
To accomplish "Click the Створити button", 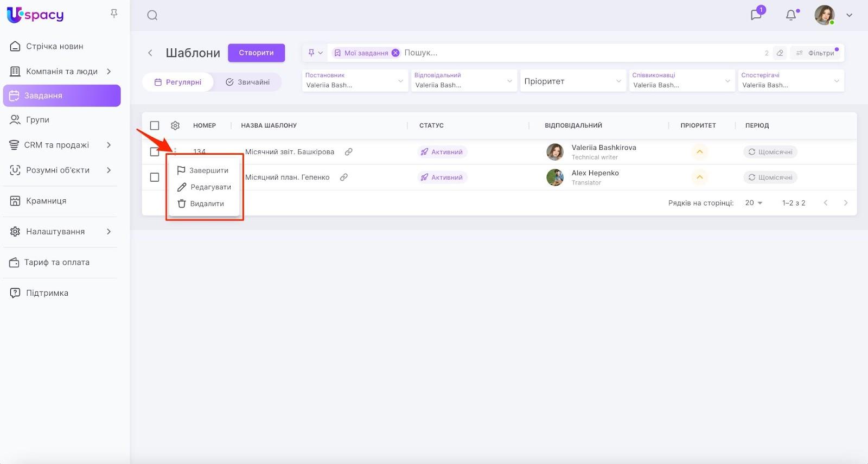I will coord(256,53).
